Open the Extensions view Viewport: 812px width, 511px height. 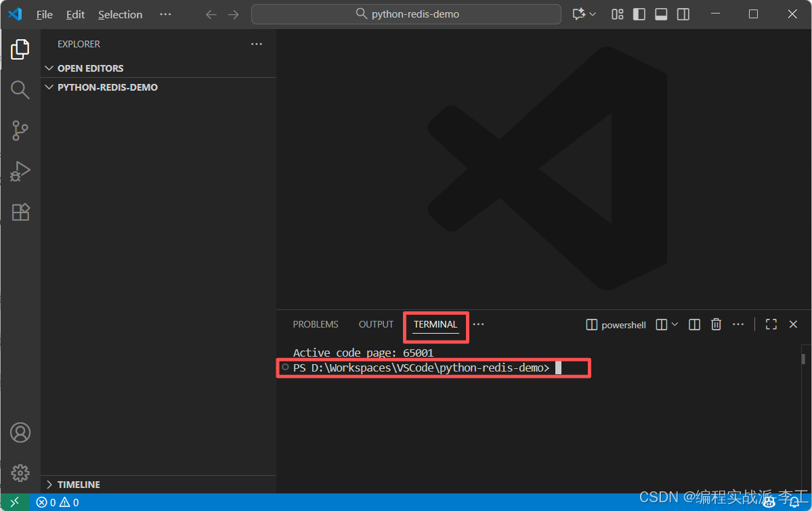[x=20, y=212]
